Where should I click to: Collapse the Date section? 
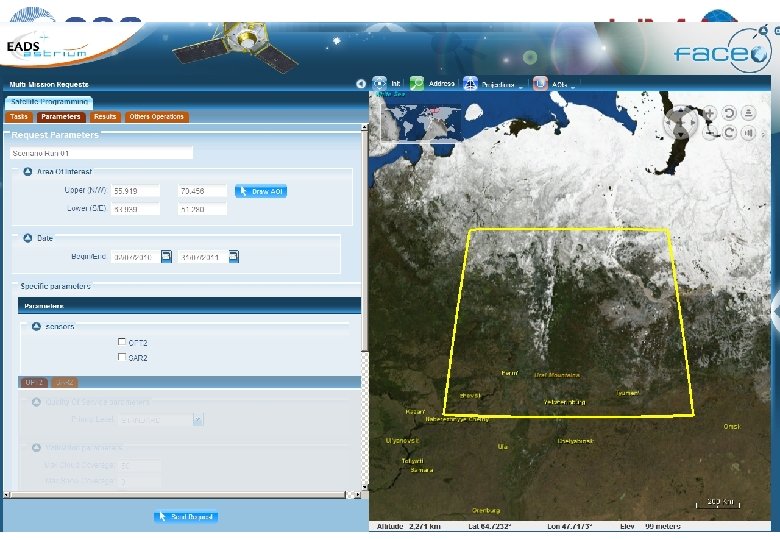tap(28, 238)
